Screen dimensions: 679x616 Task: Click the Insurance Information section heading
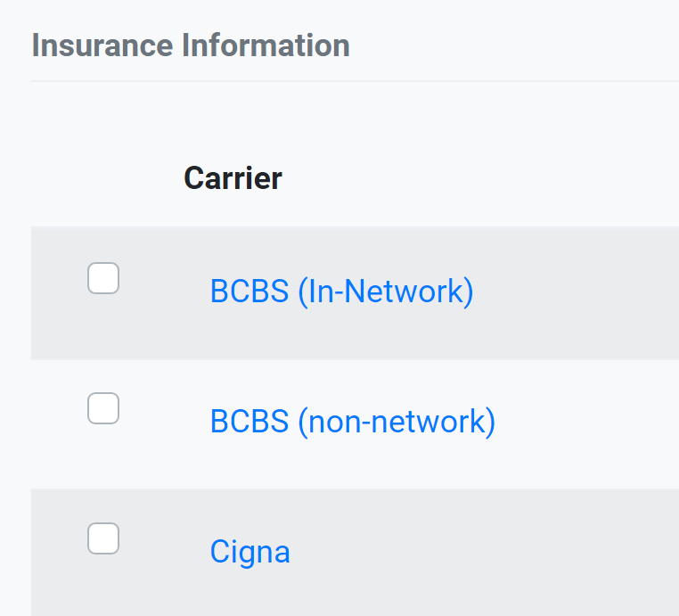pos(191,45)
